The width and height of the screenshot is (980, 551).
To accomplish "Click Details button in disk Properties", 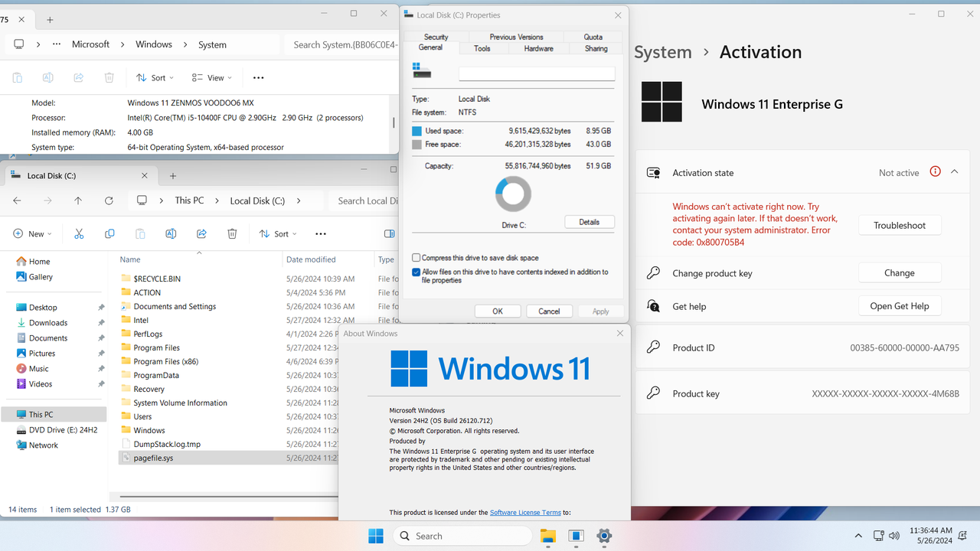I will coord(590,222).
